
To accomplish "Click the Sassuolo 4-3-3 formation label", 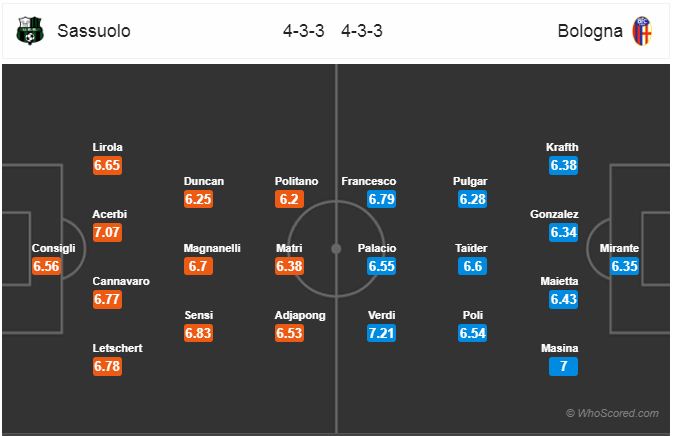I will 303,31.
